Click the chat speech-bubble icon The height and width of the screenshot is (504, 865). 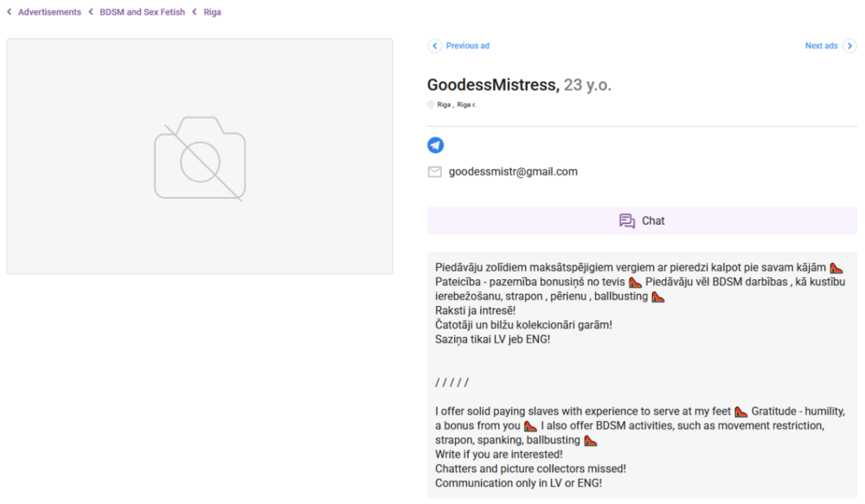tap(627, 220)
